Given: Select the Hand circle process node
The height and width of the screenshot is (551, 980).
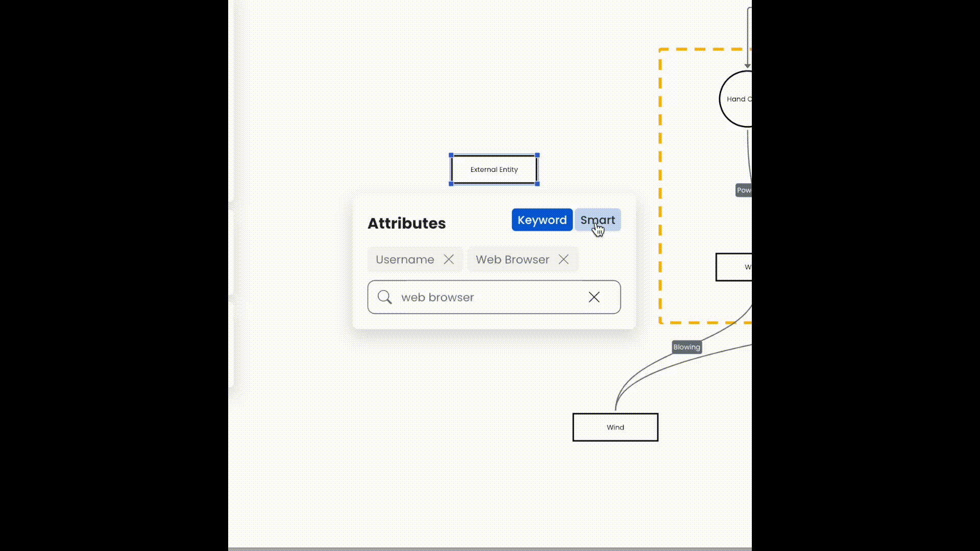Looking at the screenshot, I should coord(738,99).
